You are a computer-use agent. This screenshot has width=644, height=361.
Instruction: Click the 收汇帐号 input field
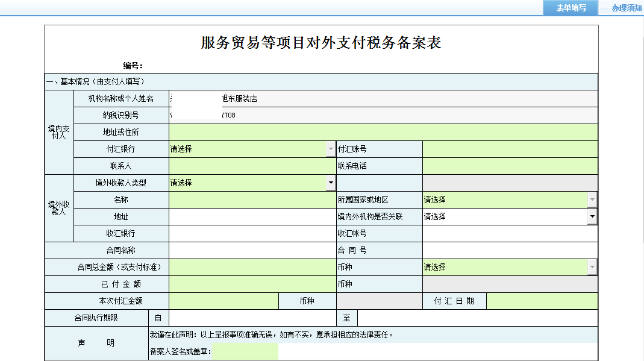(509, 233)
